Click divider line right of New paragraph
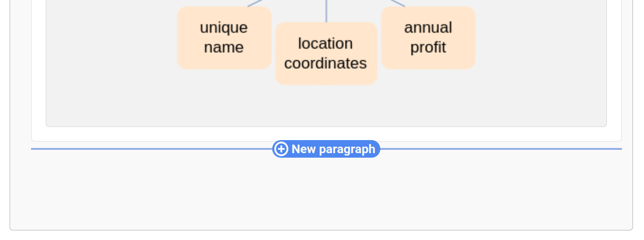Image resolution: width=644 pixels, height=240 pixels. tap(502, 149)
